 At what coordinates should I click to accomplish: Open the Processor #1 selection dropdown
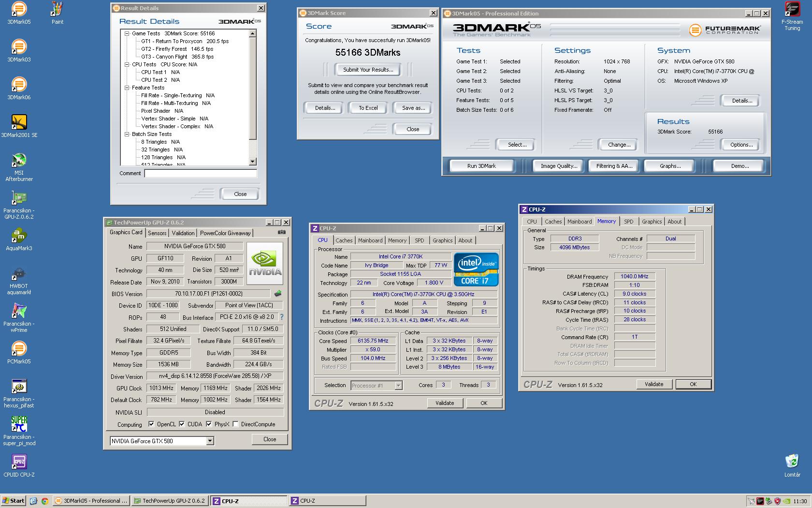point(398,386)
